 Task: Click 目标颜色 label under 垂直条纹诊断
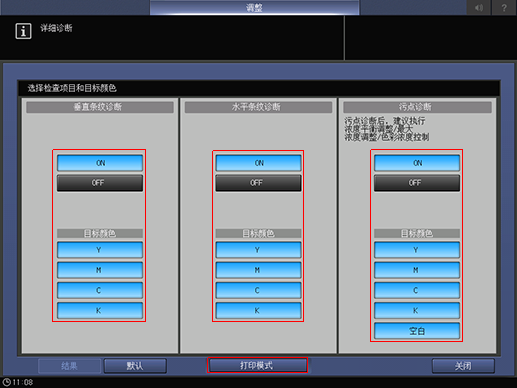point(100,233)
